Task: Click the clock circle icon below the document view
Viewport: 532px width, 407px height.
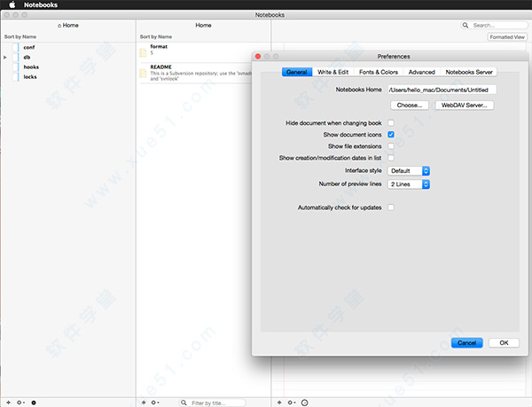Action: [305, 403]
